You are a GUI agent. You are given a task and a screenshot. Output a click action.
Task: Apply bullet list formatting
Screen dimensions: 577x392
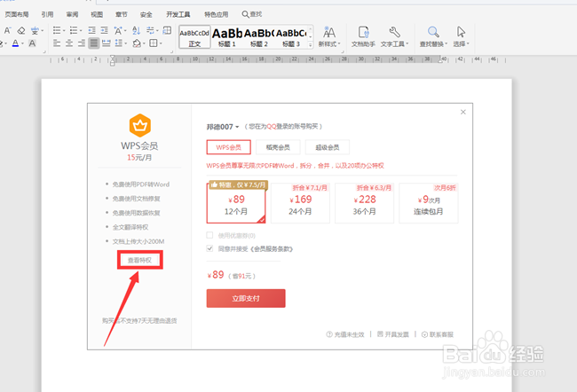pos(57,30)
